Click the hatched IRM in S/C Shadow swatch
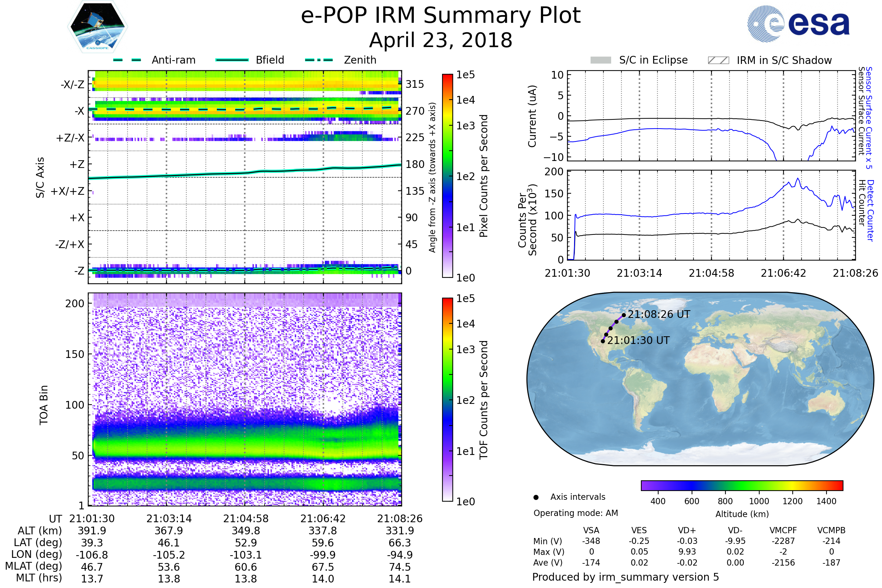This screenshot has height=588, width=882. (x=718, y=60)
